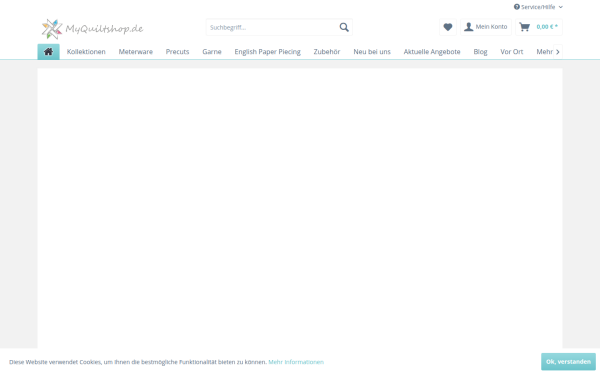Accept cookies with Ok, verstanden
The height and width of the screenshot is (375, 600).
pyautogui.click(x=568, y=362)
